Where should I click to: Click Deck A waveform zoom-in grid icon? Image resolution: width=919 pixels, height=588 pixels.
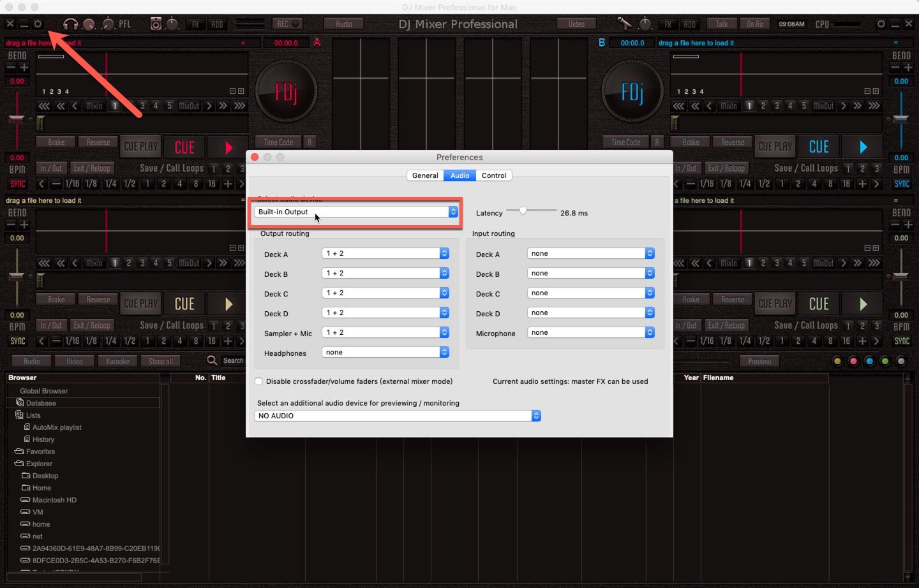(241, 91)
